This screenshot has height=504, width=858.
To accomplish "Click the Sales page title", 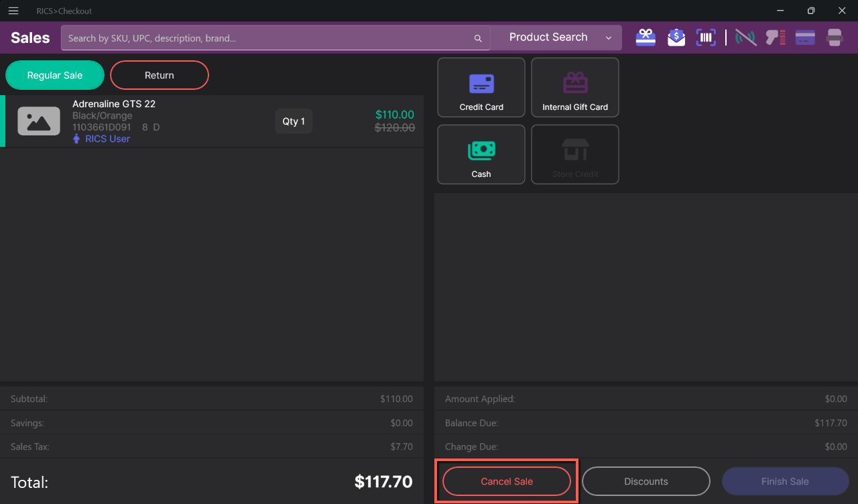I will click(x=30, y=38).
